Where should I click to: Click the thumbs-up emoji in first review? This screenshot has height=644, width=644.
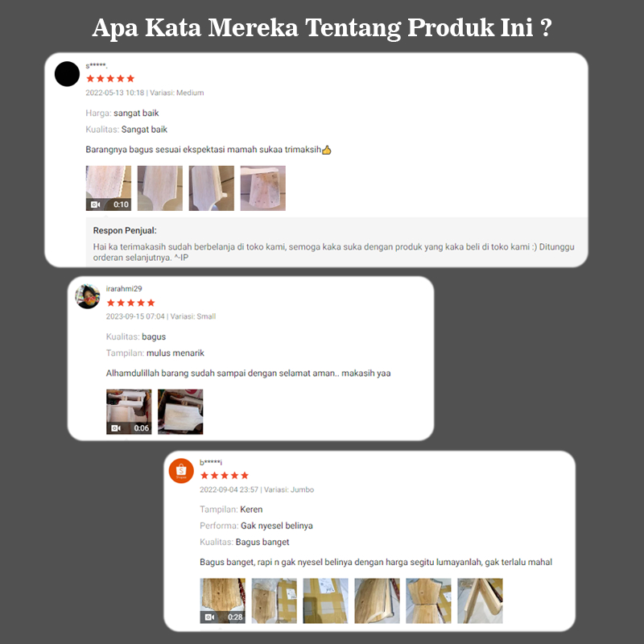327,150
